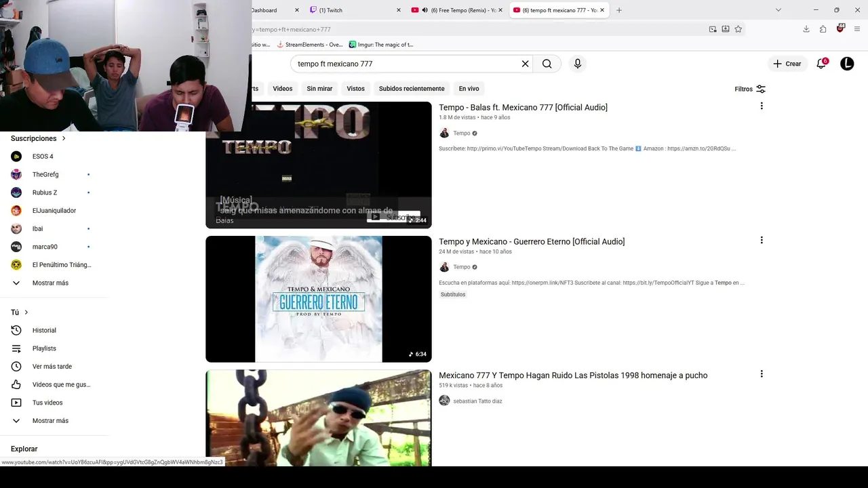Expand the Suscripciones section chevron
This screenshot has height=488, width=868.
pos(64,138)
